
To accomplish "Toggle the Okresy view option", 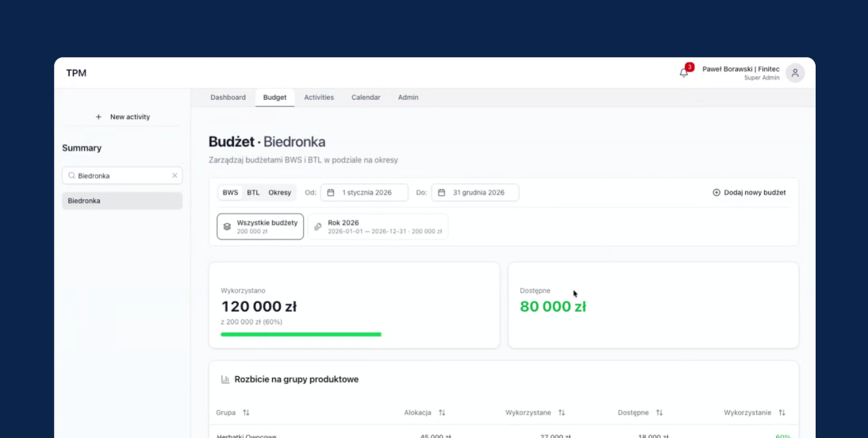I will (x=279, y=193).
